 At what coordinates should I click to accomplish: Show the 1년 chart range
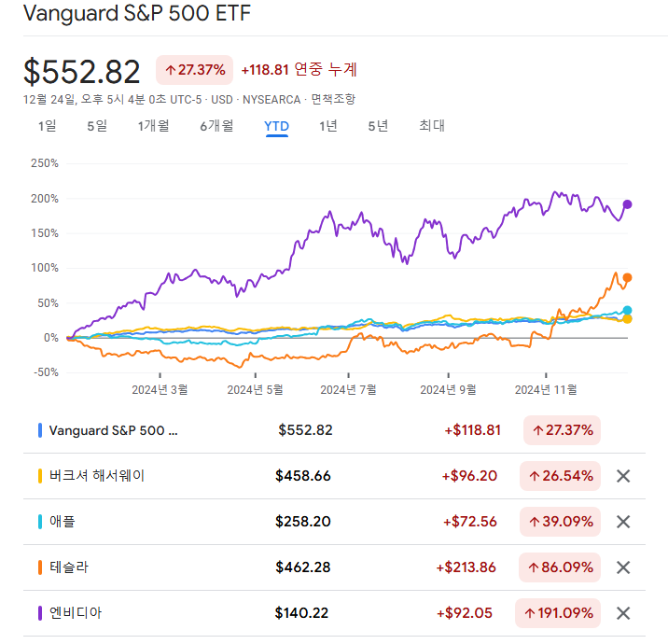coord(327,127)
